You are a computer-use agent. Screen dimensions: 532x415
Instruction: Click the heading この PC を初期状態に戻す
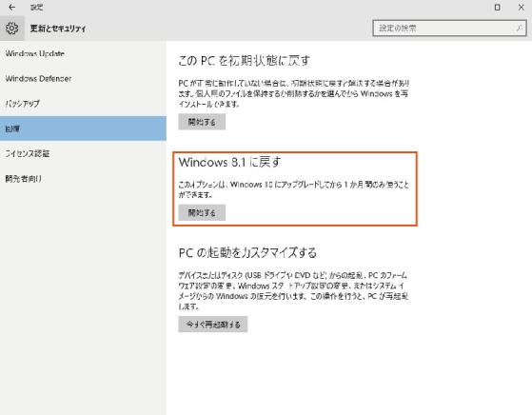coord(245,61)
